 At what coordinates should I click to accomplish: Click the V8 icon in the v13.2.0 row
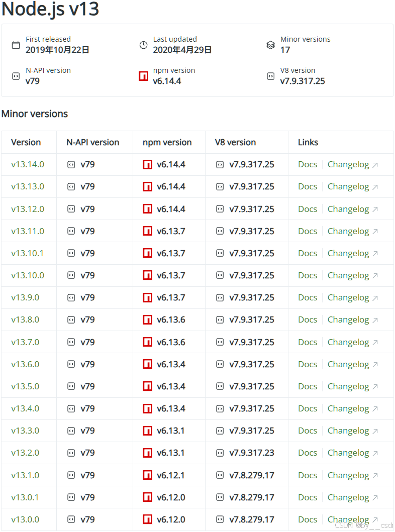click(x=220, y=453)
